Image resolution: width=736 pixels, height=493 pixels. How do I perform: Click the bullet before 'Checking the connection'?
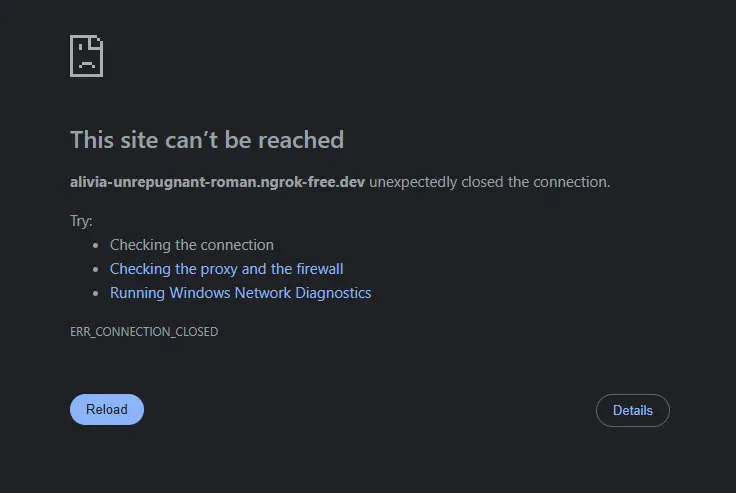pos(96,246)
